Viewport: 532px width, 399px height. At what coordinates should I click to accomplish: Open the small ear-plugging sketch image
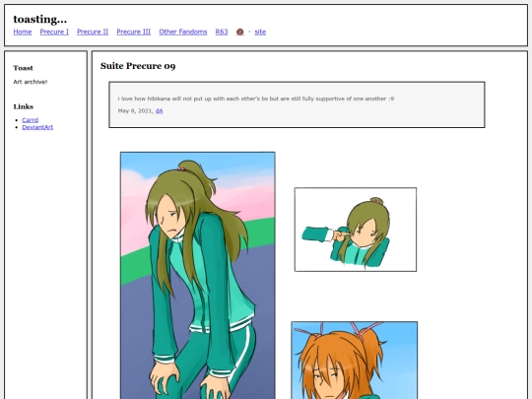356,230
